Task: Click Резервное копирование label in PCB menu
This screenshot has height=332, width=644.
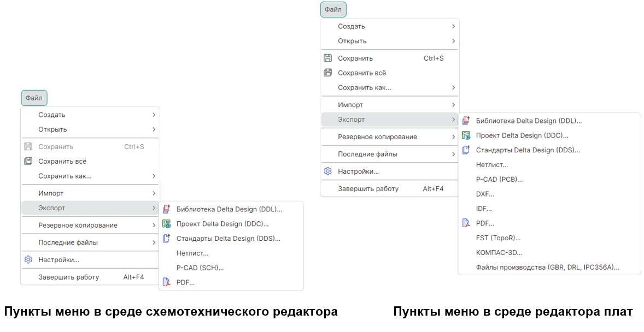Action: [x=377, y=137]
